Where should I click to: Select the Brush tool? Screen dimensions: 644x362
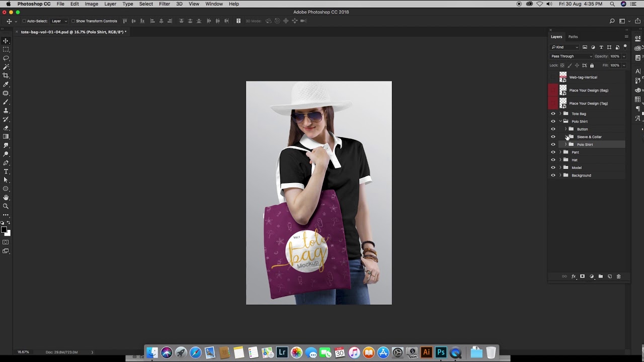coord(6,102)
